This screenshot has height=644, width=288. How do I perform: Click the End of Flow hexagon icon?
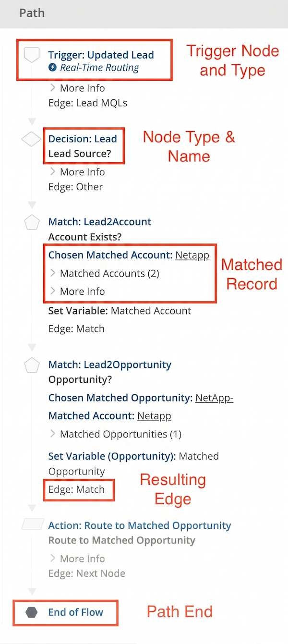[32, 612]
